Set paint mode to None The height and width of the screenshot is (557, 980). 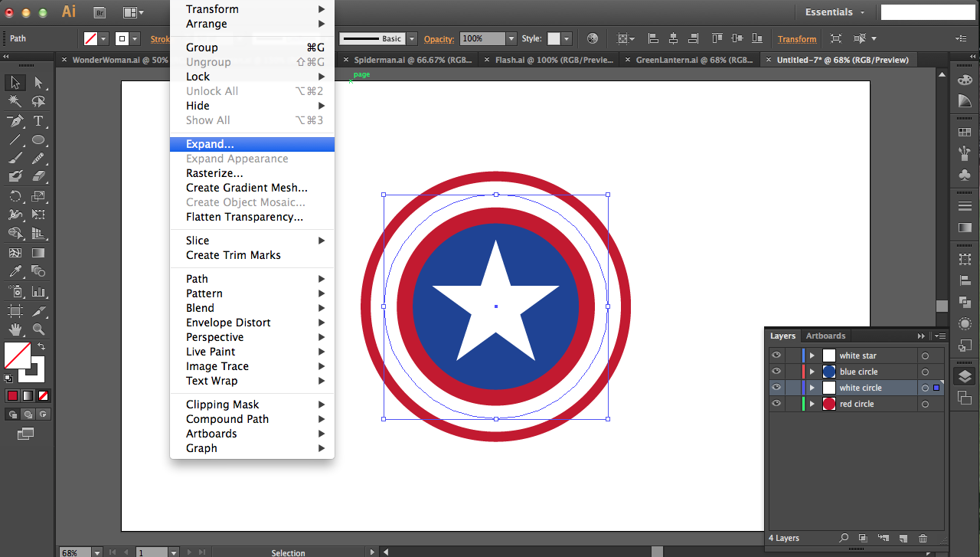tap(44, 396)
